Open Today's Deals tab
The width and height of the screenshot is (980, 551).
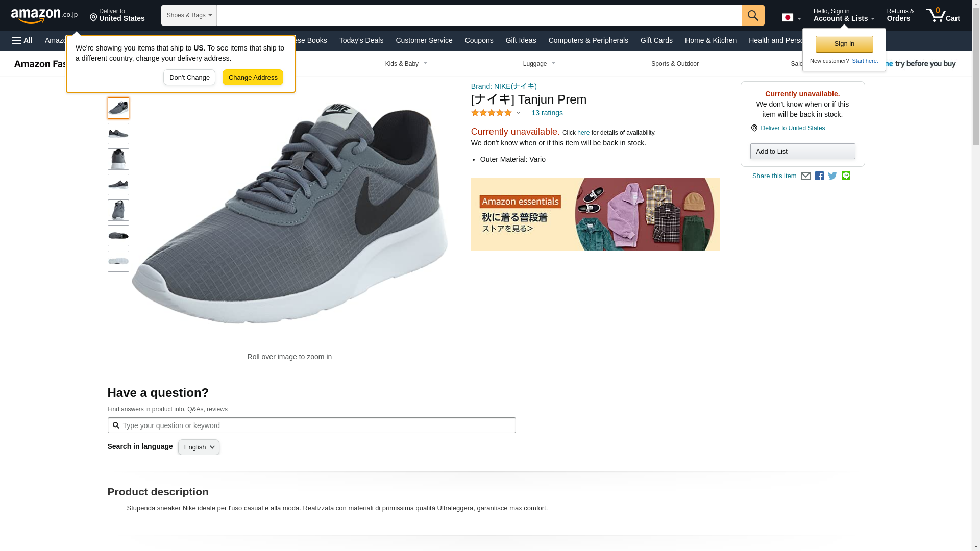[x=361, y=40]
